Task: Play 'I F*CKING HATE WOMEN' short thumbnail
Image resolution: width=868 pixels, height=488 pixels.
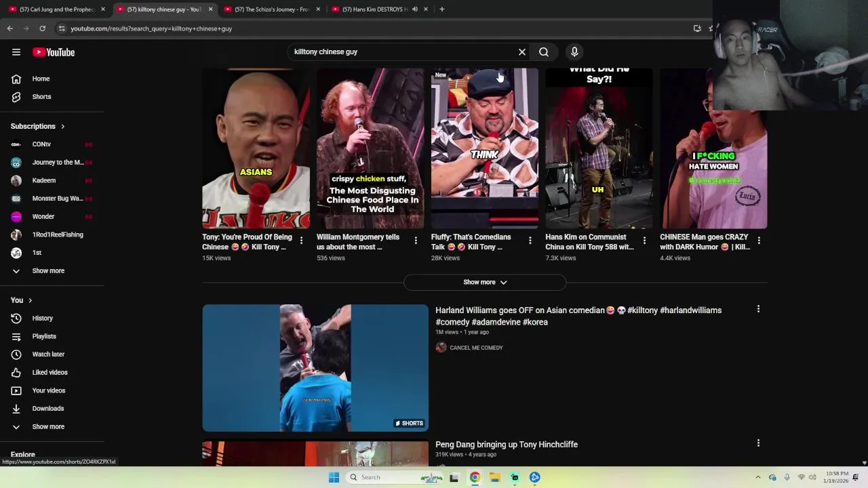Action: click(x=713, y=148)
